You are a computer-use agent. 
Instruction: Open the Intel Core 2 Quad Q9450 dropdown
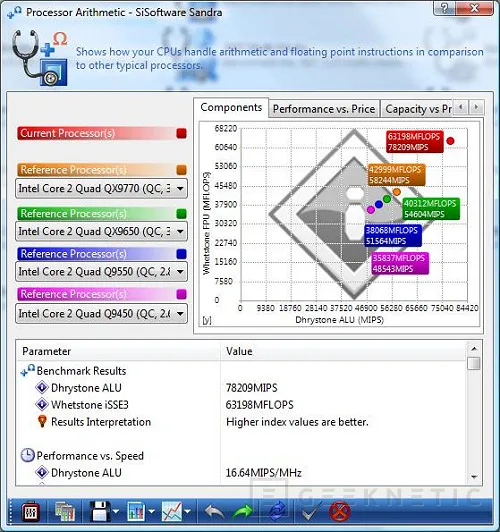[x=101, y=314]
